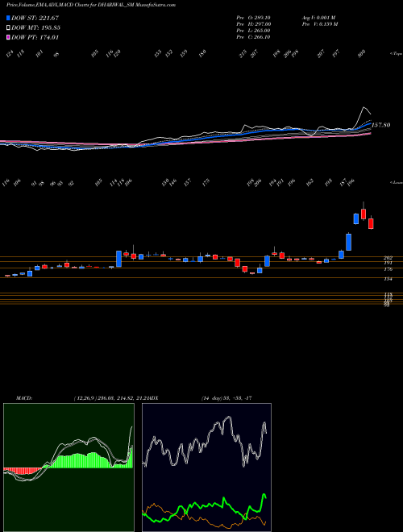
Task: Click the 'Pre H: 297.60' high value
Action: (x=253, y=24)
